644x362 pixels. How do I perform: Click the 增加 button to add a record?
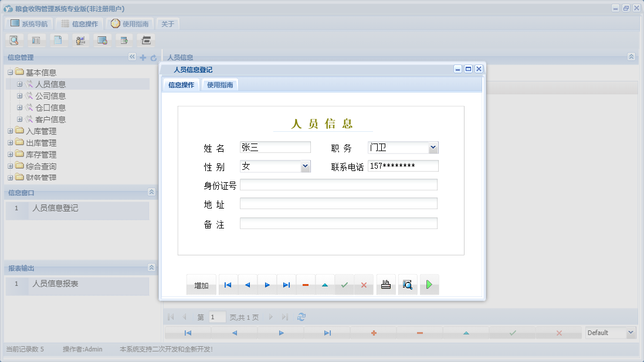(201, 284)
